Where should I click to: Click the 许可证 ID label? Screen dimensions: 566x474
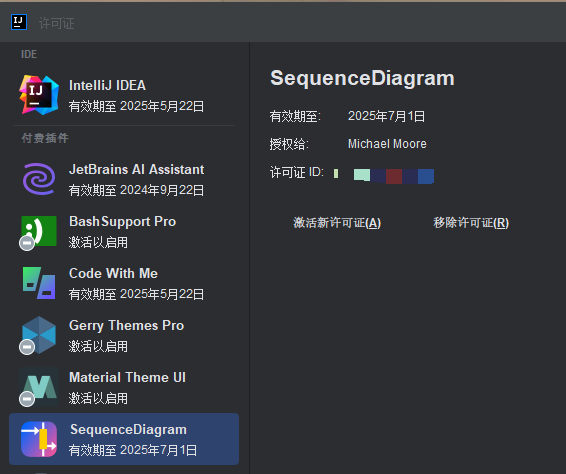pos(297,173)
